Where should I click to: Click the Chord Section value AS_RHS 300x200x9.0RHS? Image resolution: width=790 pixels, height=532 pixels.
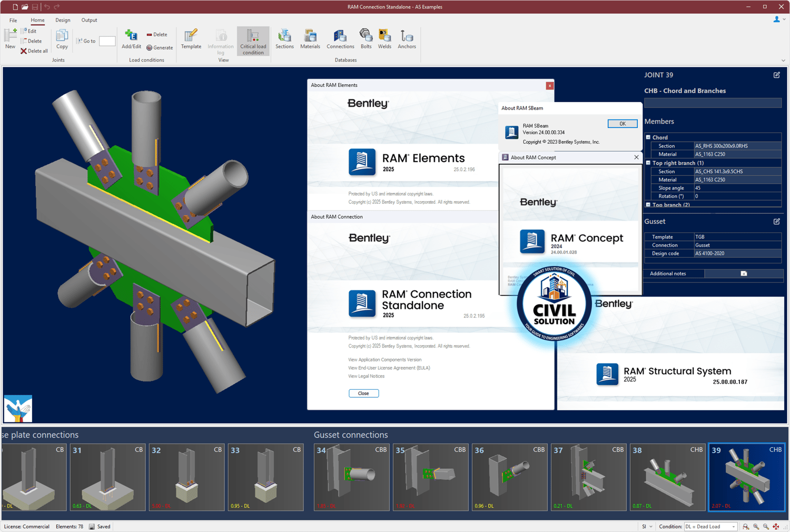pos(737,146)
